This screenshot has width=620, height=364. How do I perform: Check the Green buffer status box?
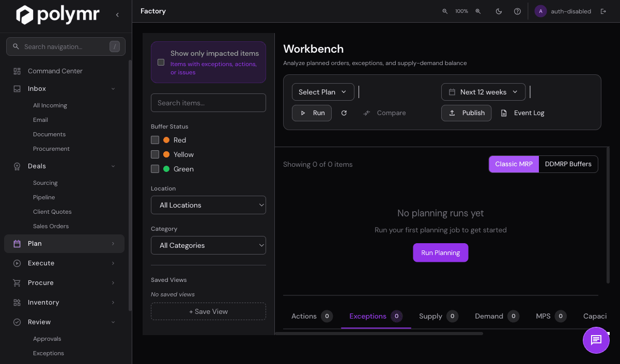coord(155,169)
